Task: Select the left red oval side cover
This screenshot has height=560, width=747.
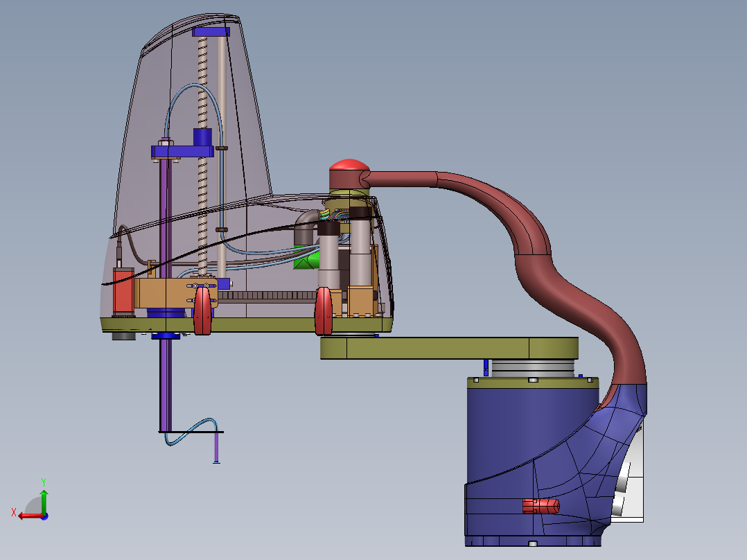Action: 202,310
